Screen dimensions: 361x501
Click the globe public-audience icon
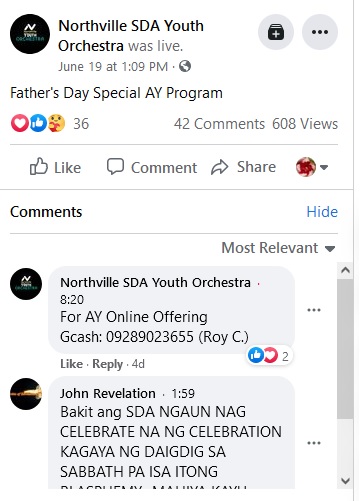tap(185, 66)
